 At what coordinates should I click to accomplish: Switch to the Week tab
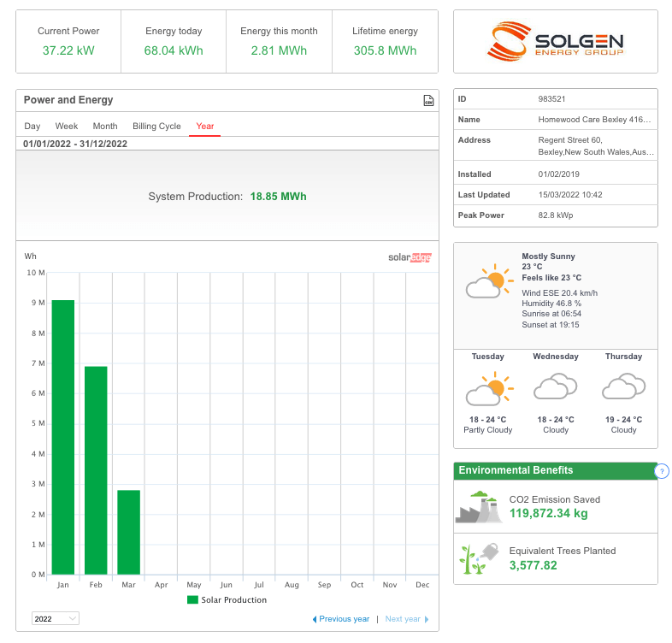point(67,126)
